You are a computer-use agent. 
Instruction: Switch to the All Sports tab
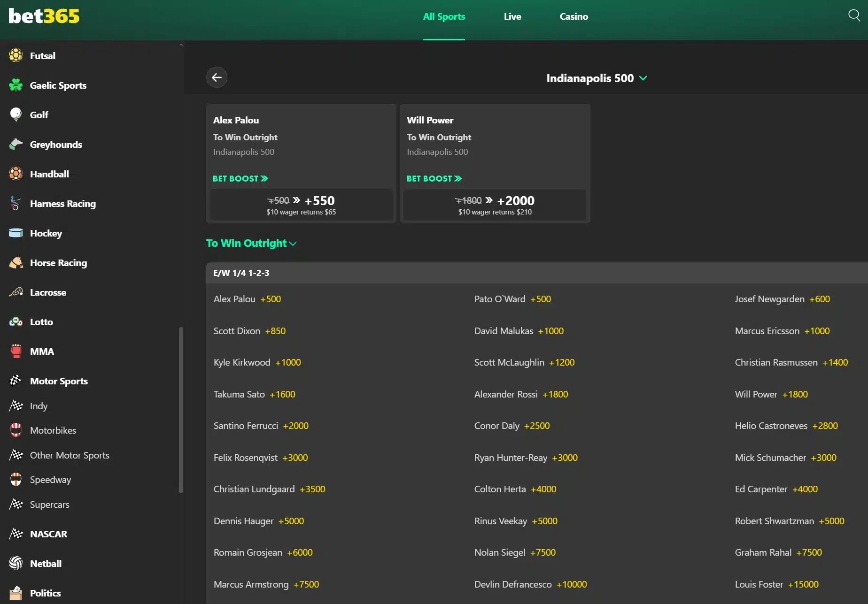(x=444, y=16)
